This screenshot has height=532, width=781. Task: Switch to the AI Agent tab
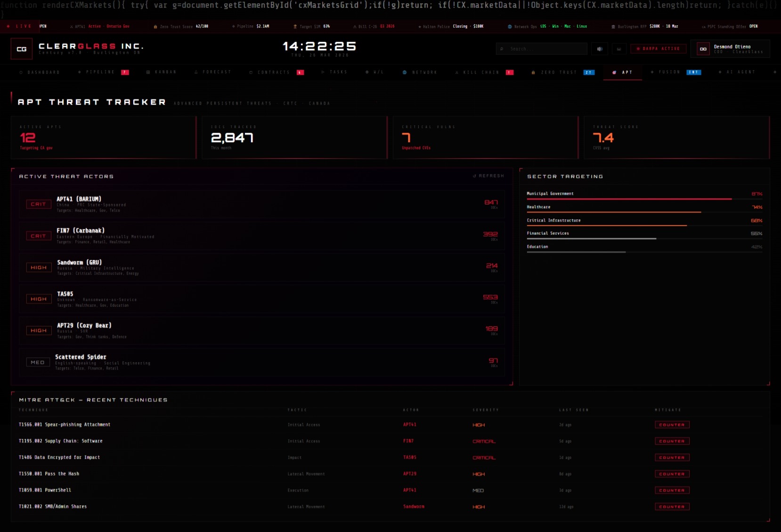pos(737,72)
